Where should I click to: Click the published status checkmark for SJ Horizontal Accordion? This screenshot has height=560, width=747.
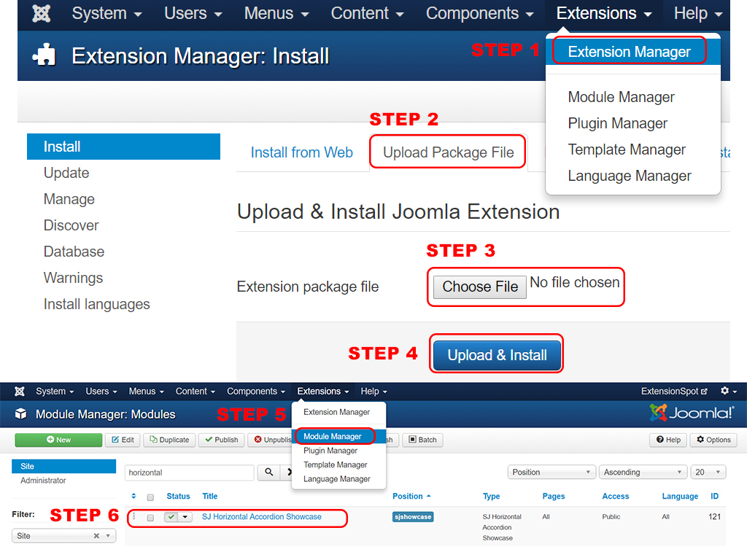click(171, 517)
